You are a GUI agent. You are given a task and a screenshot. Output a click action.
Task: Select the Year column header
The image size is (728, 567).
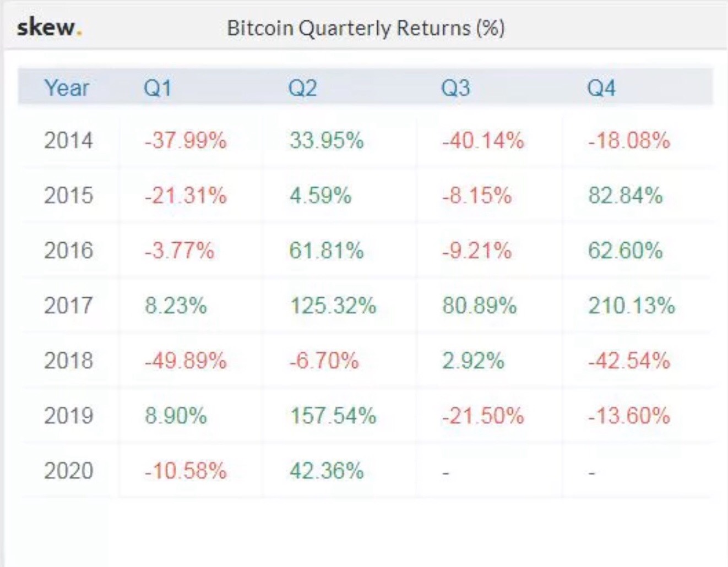(67, 88)
